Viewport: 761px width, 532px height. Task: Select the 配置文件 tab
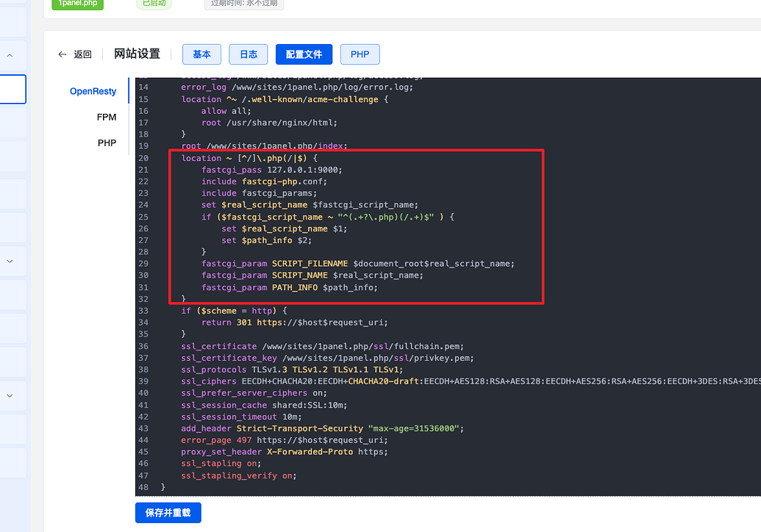pos(304,54)
